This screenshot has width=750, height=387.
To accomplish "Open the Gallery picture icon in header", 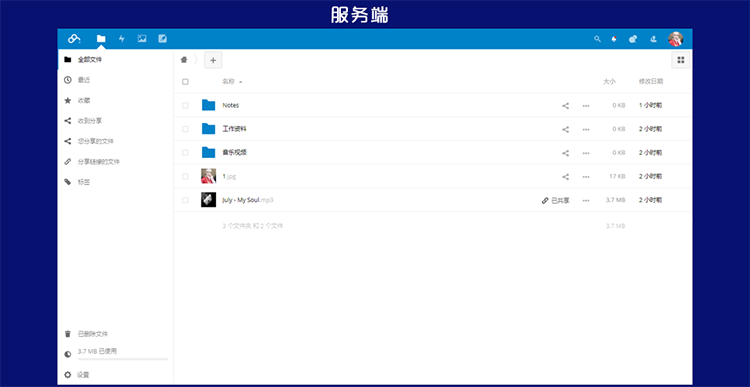I will pyautogui.click(x=142, y=39).
